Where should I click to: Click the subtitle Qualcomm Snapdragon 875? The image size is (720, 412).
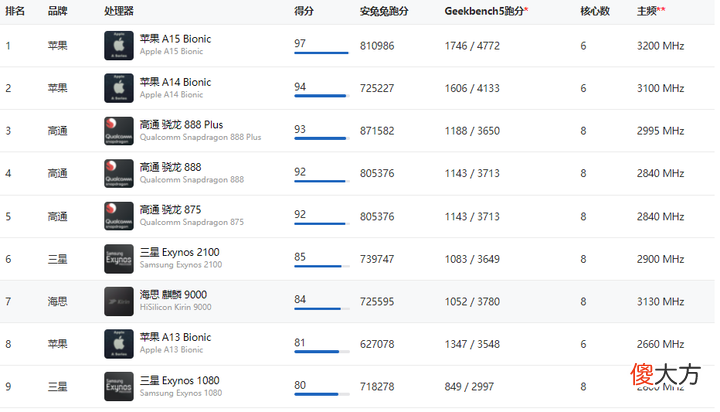[x=191, y=222]
